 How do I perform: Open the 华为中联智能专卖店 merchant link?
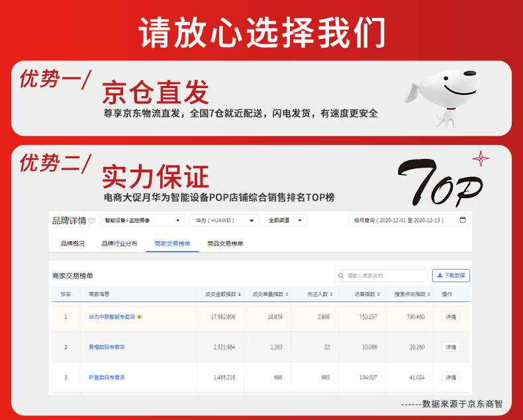[x=112, y=317]
